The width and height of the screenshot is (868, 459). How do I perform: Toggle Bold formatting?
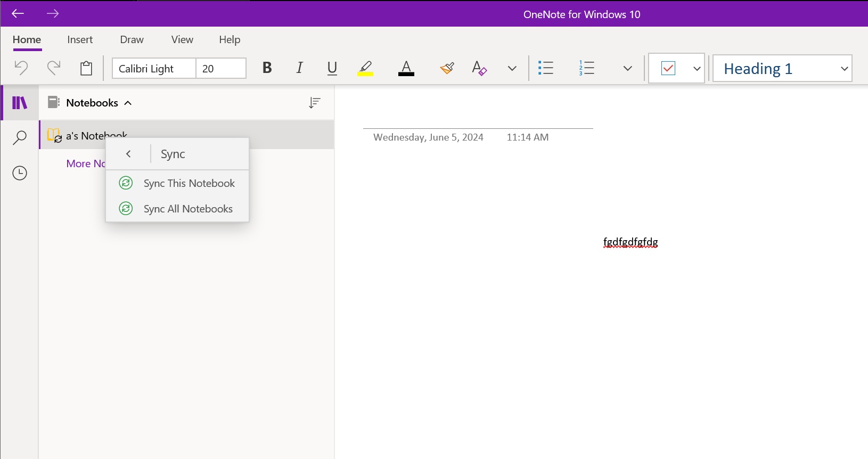pos(267,68)
